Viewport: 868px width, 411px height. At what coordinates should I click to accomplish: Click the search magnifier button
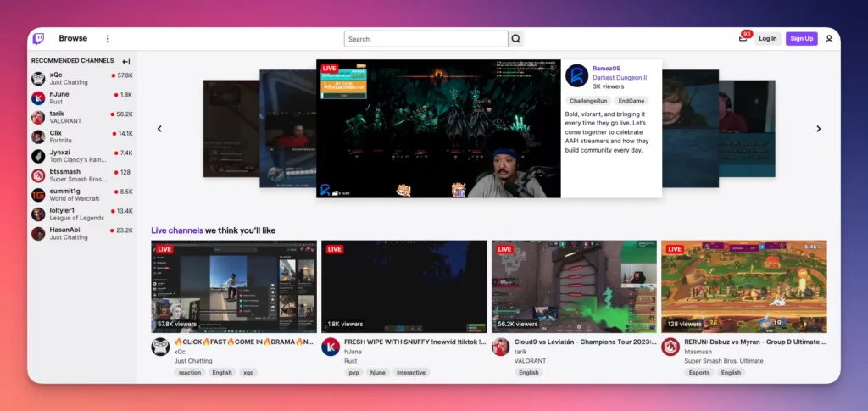tap(516, 39)
